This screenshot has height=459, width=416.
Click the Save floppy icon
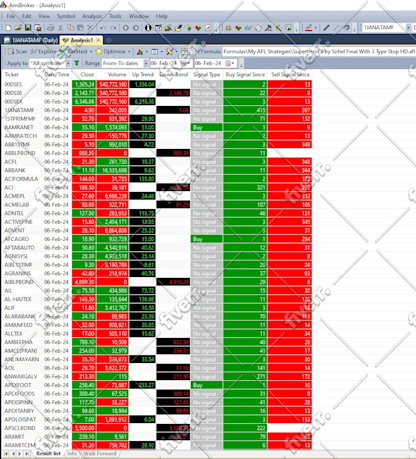pos(28,28)
